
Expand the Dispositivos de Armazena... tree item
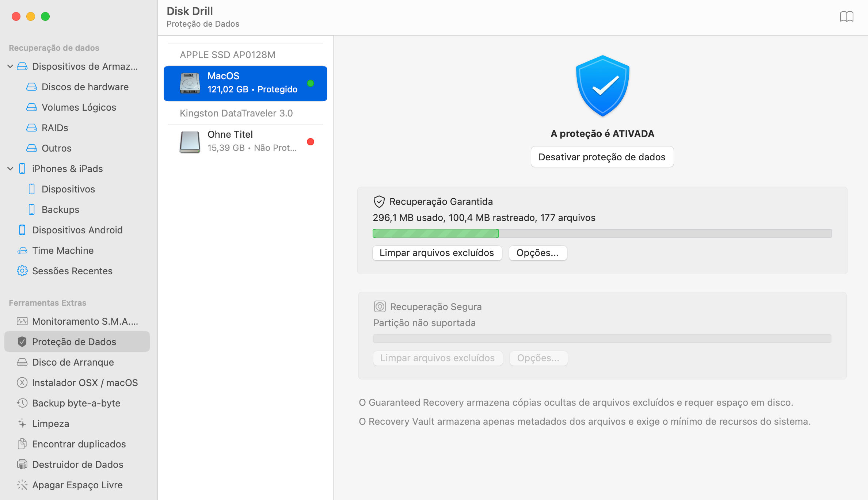point(10,66)
